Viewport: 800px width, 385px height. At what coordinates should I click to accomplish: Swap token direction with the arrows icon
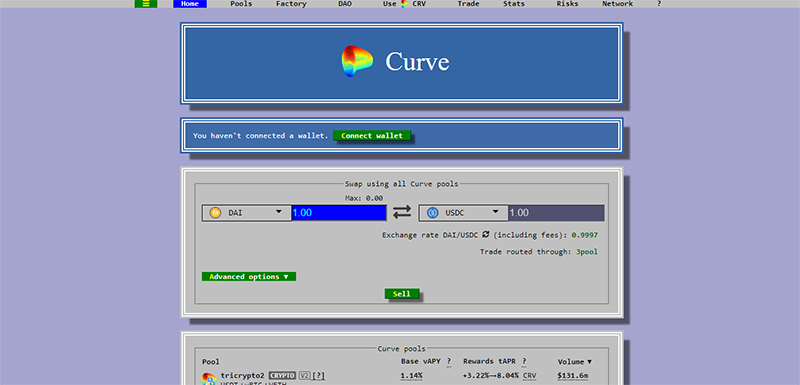coord(402,213)
